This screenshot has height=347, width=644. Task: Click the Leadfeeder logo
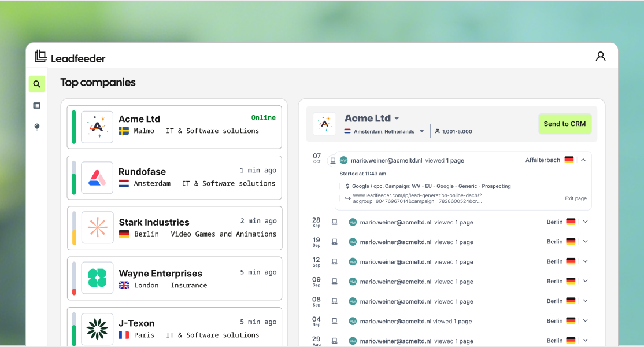[x=70, y=57]
